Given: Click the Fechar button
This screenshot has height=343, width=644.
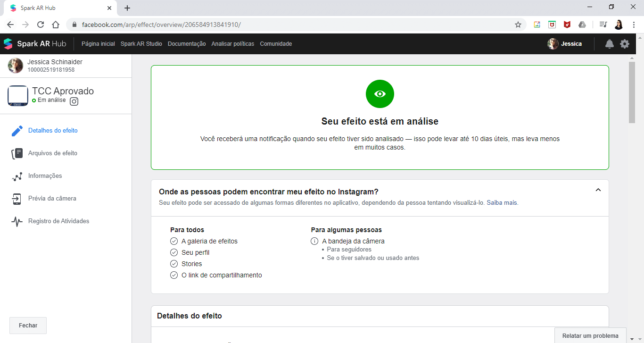Looking at the screenshot, I should pyautogui.click(x=28, y=326).
